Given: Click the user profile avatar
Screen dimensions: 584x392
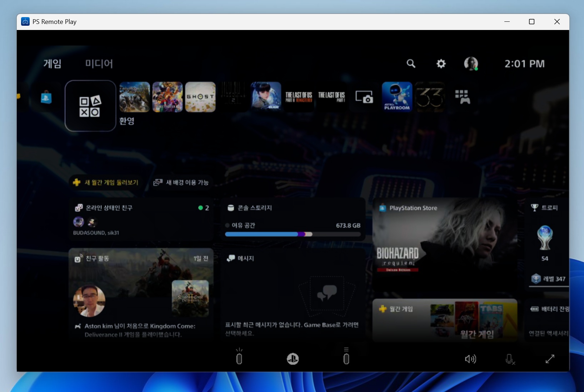Looking at the screenshot, I should [x=471, y=64].
